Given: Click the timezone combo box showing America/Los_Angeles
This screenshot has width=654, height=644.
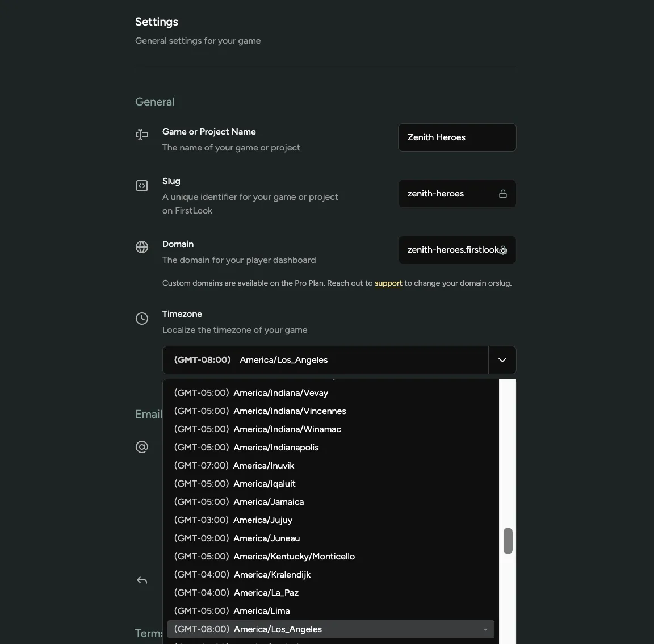Looking at the screenshot, I should [325, 360].
